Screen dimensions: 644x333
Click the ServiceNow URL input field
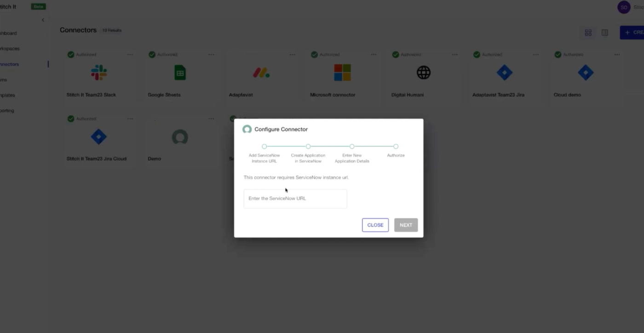(x=295, y=199)
